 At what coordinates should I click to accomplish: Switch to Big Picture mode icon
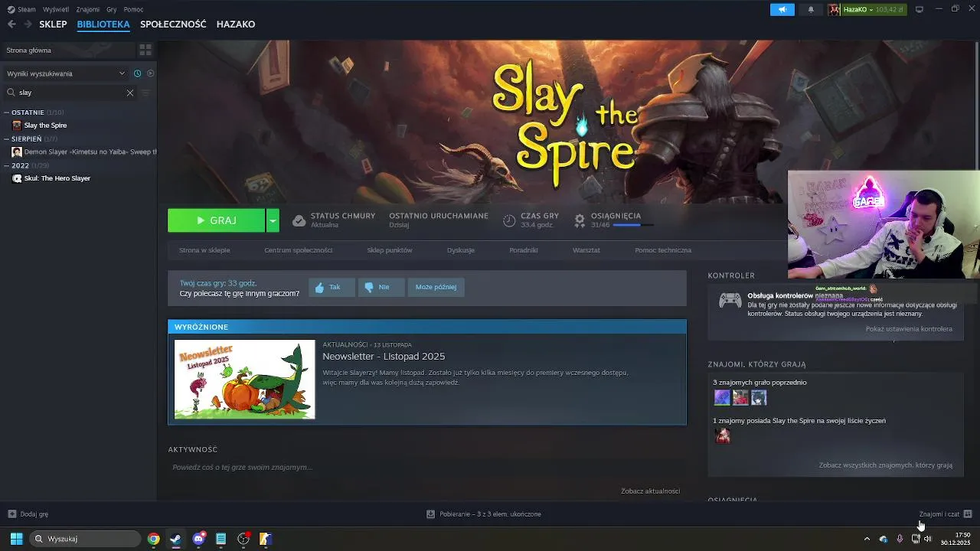point(920,9)
